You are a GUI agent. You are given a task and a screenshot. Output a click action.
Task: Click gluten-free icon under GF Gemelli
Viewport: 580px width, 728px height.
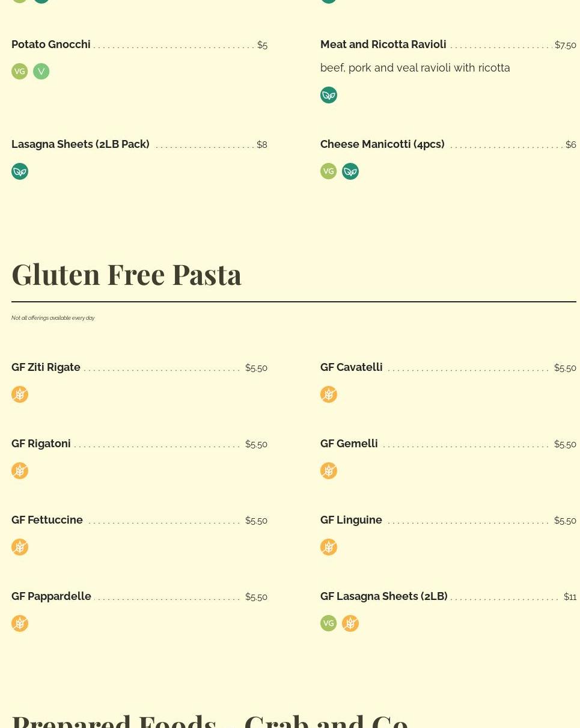point(329,471)
